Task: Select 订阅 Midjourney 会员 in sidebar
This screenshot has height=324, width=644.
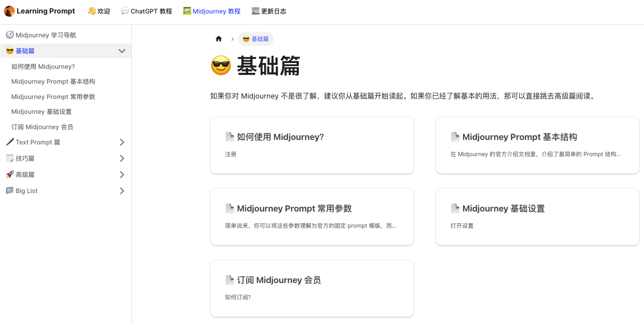Action: click(42, 127)
